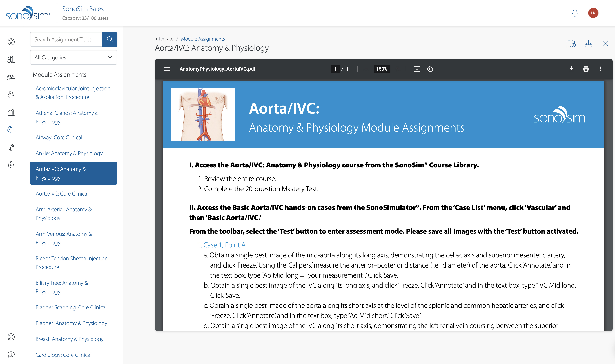Select Airway: Core Clinical assignment

coord(59,137)
